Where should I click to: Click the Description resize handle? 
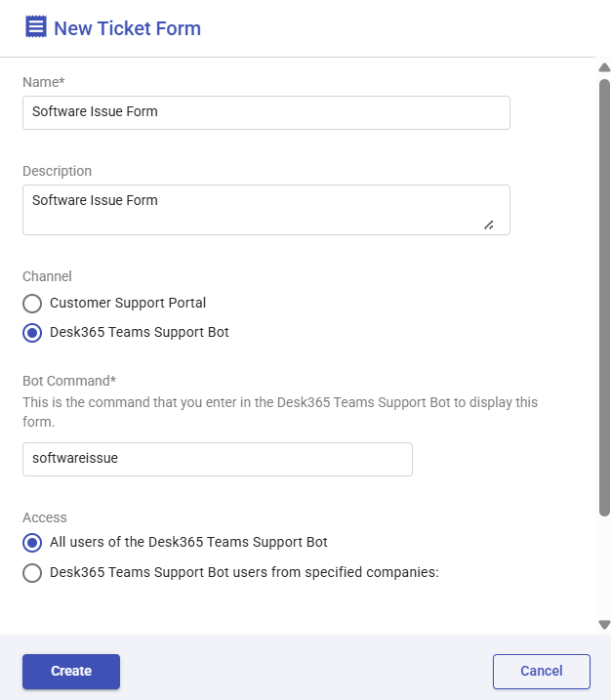pyautogui.click(x=489, y=225)
